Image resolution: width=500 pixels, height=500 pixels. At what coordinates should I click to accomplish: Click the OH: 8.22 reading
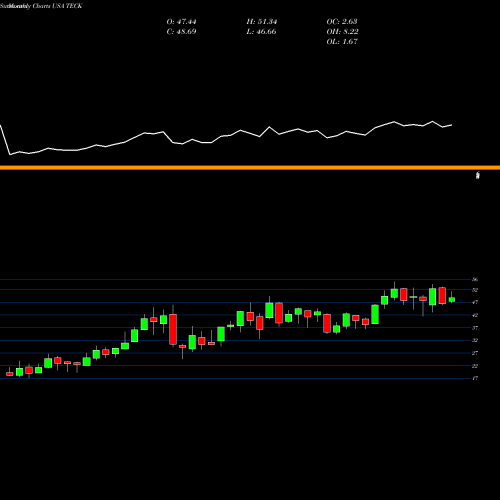(342, 32)
